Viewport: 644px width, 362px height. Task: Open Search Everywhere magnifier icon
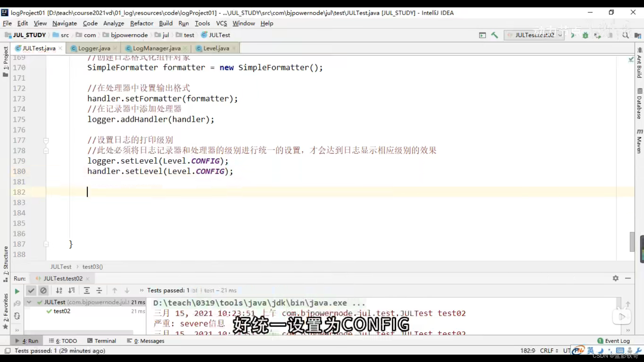click(626, 35)
